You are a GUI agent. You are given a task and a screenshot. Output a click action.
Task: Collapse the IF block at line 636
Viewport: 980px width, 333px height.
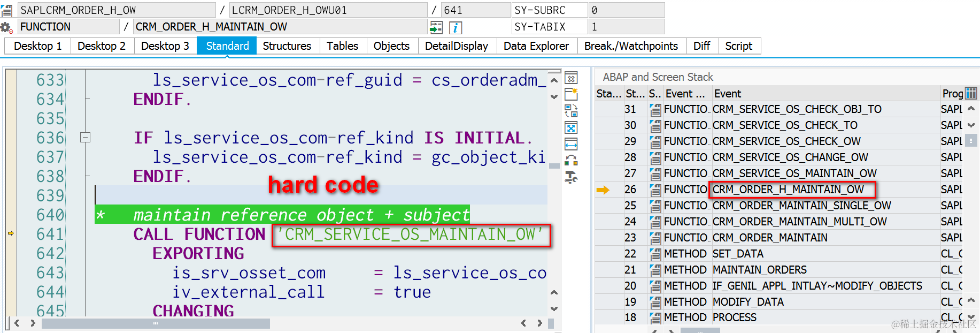pyautogui.click(x=85, y=138)
